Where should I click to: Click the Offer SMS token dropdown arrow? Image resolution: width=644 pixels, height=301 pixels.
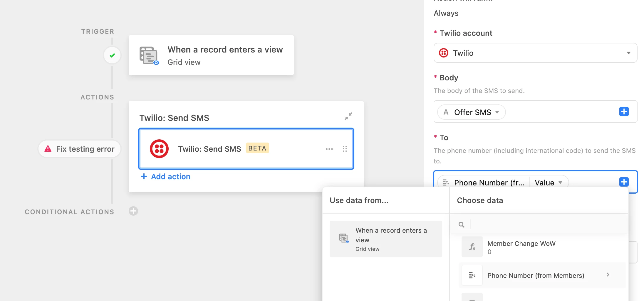click(497, 112)
